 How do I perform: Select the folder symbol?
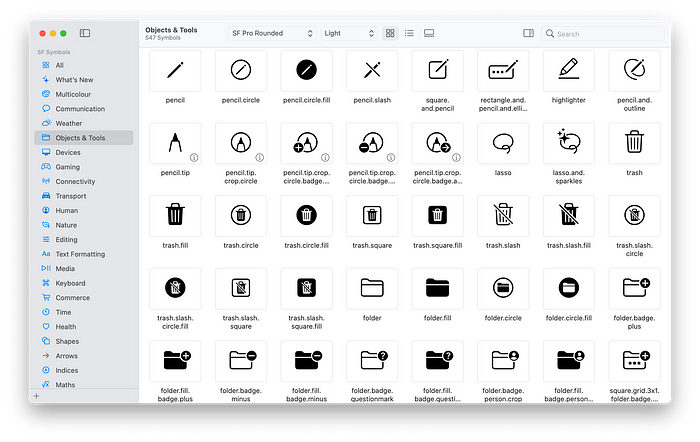372,289
